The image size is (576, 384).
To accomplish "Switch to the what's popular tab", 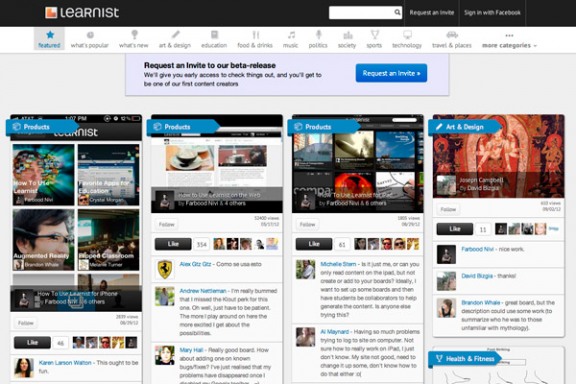I will pyautogui.click(x=90, y=45).
